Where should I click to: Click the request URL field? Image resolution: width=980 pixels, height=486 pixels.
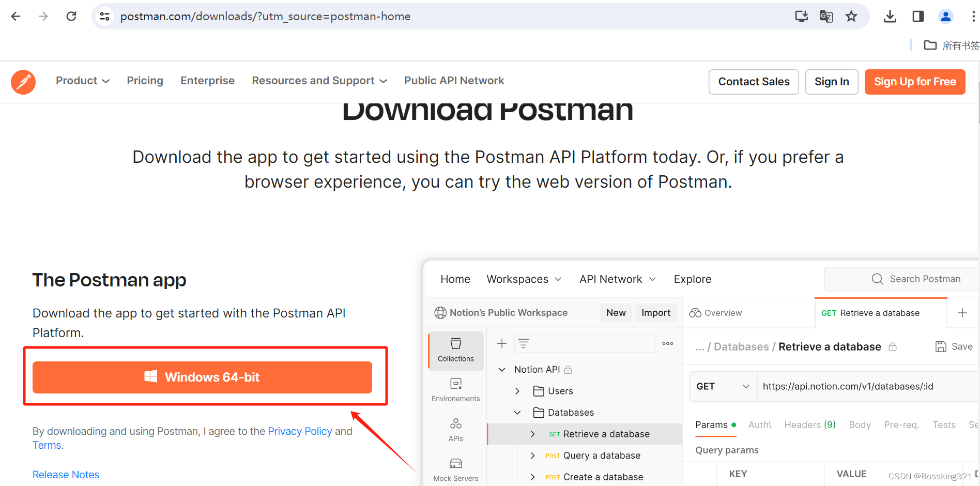click(868, 386)
